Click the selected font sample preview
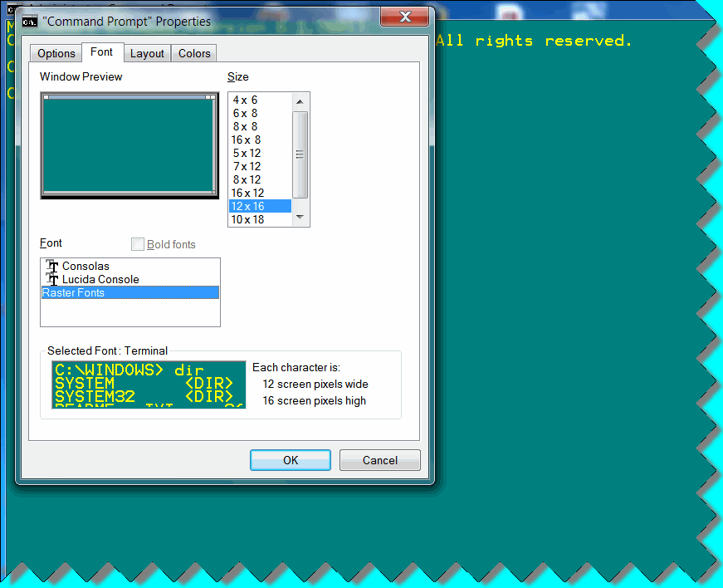 tap(149, 385)
